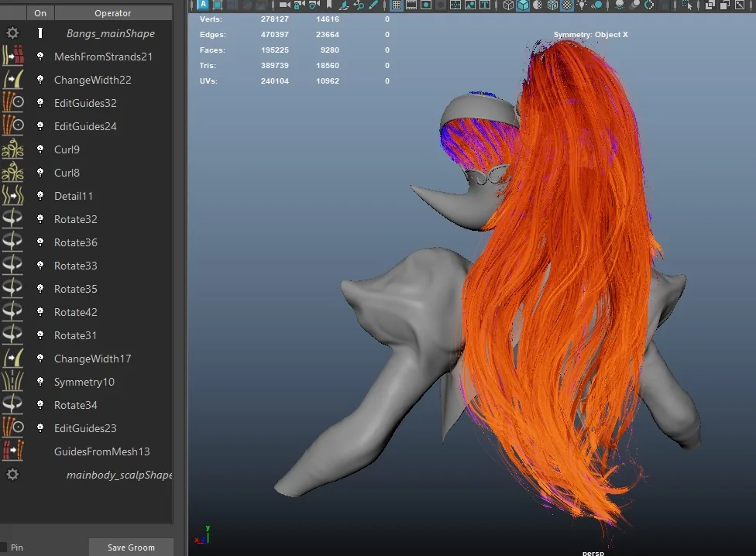The height and width of the screenshot is (556, 756).
Task: Toggle the multisample anti-aliasing icon
Action: (649, 5)
